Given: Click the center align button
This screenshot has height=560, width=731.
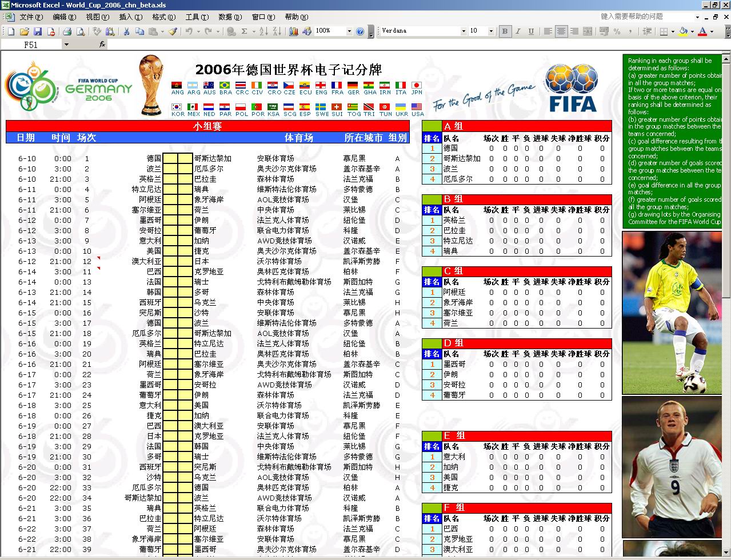Looking at the screenshot, I should pyautogui.click(x=561, y=31).
